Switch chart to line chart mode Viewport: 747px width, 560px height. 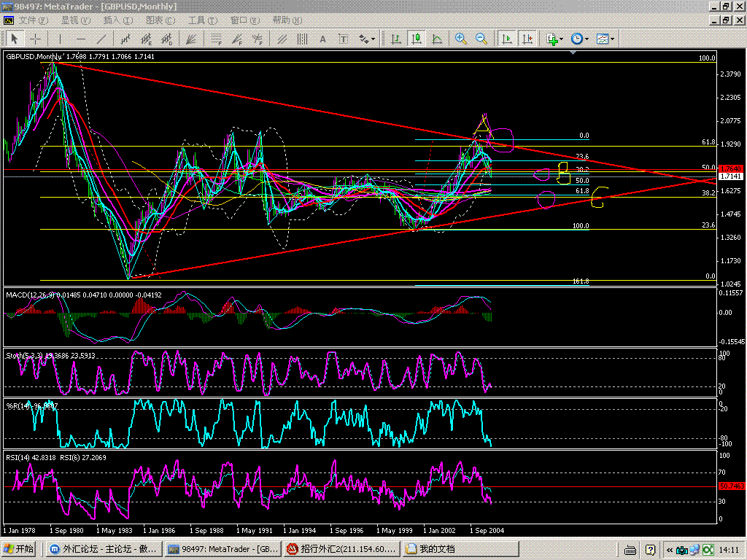point(437,39)
